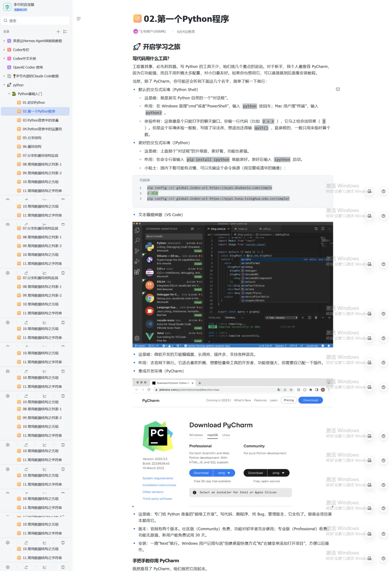Expand 吴恩达Hermes-Agent保姆级教程 tree arrow
The image size is (392, 571).
pos(4,41)
